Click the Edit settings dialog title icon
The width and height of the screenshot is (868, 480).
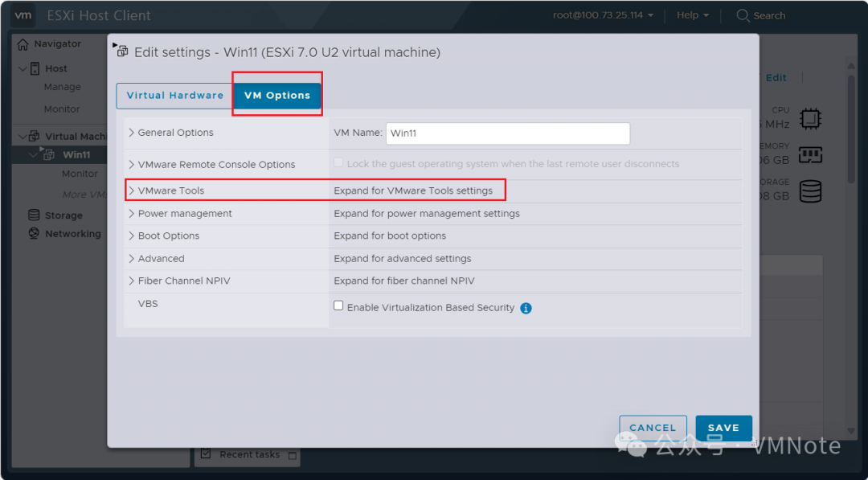(x=121, y=50)
